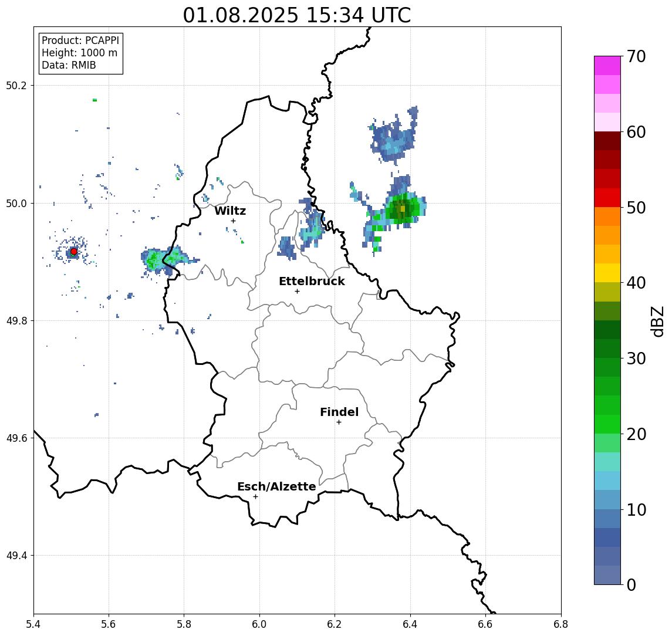Viewport: 672px width, 636px height.
Task: Click the 60 value on colorbar
Action: click(636, 132)
